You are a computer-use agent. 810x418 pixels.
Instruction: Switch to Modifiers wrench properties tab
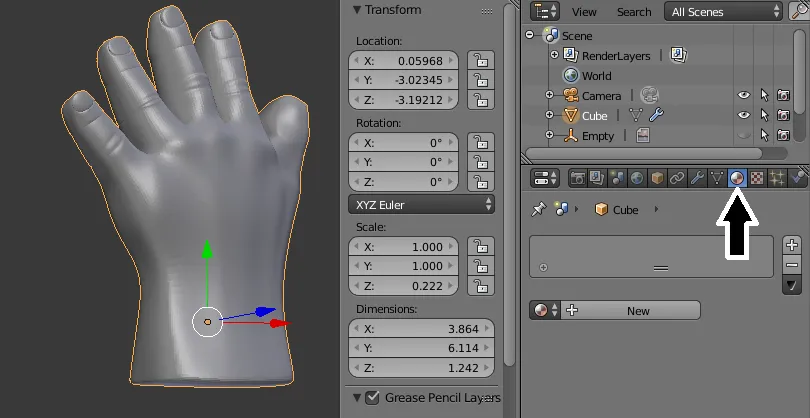697,178
